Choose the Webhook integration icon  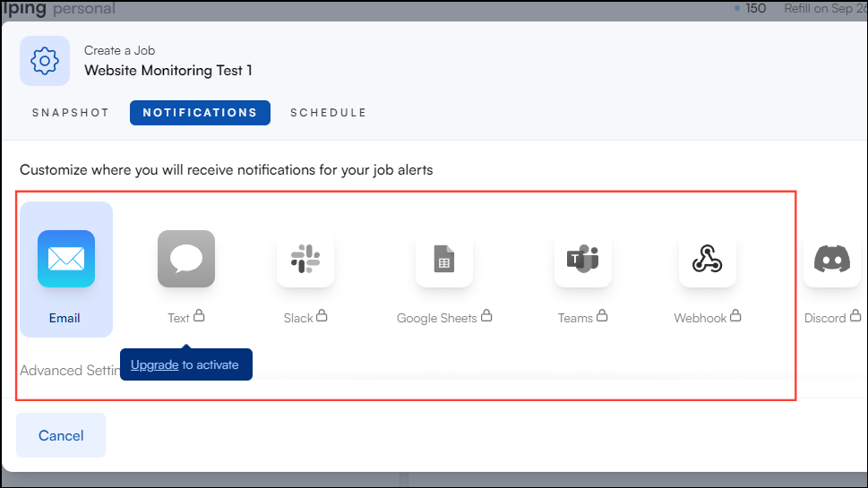click(x=708, y=259)
